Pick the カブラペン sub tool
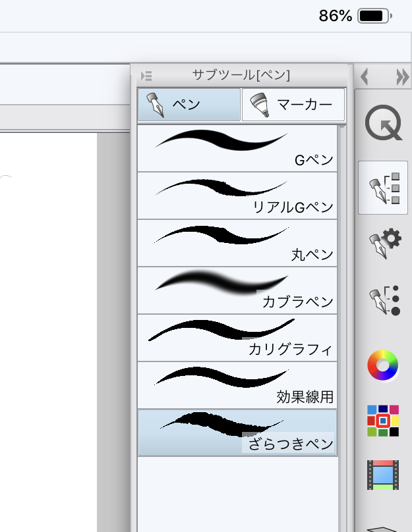The image size is (412, 532). (x=237, y=290)
